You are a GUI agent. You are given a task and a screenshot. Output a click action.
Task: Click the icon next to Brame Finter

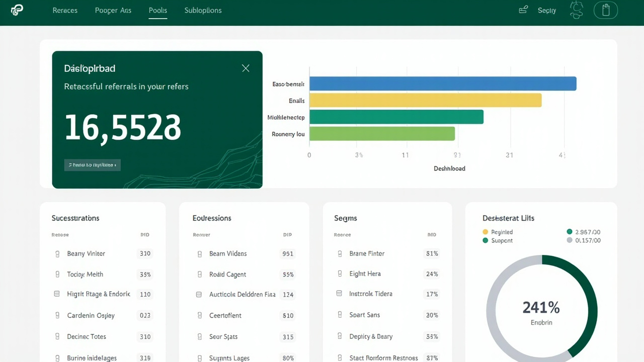[x=340, y=254]
